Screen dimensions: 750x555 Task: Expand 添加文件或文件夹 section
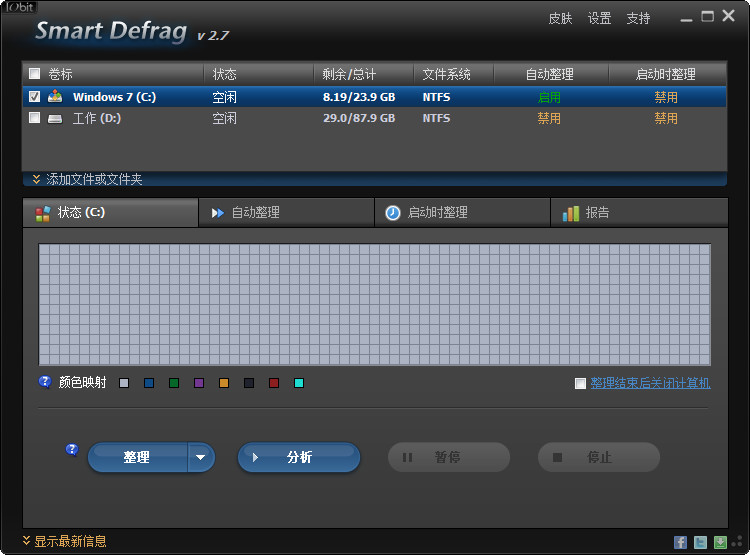[x=87, y=179]
